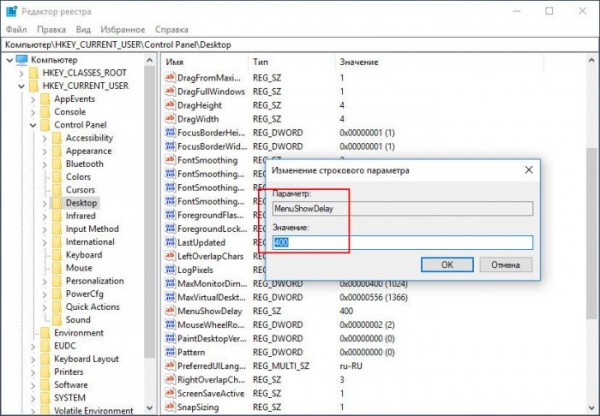Select the Software key
The height and width of the screenshot is (416, 600).
pos(71,385)
